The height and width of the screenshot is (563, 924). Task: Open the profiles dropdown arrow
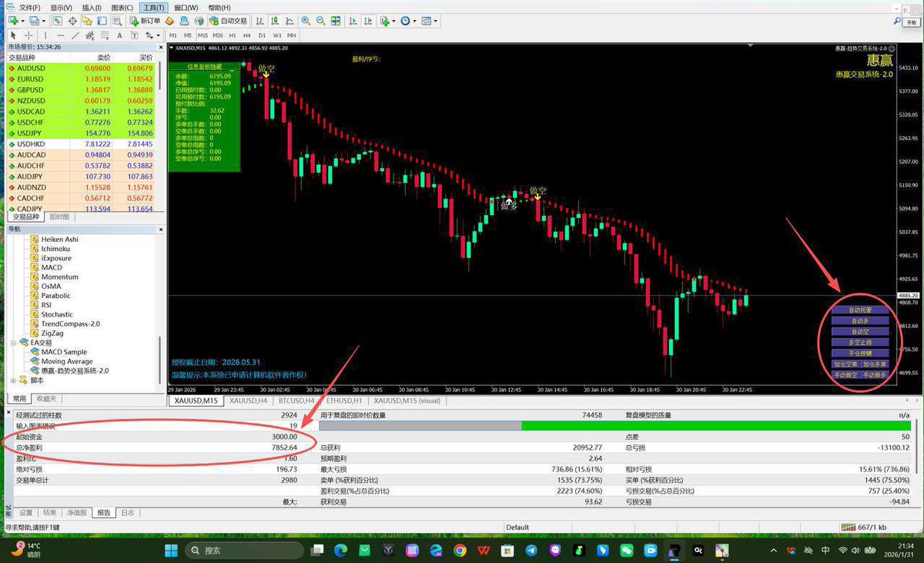click(x=44, y=21)
